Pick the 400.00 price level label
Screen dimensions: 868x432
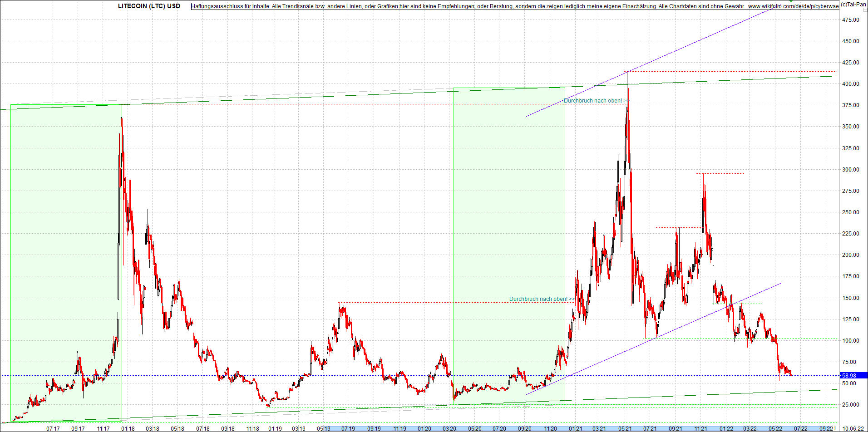(850, 84)
